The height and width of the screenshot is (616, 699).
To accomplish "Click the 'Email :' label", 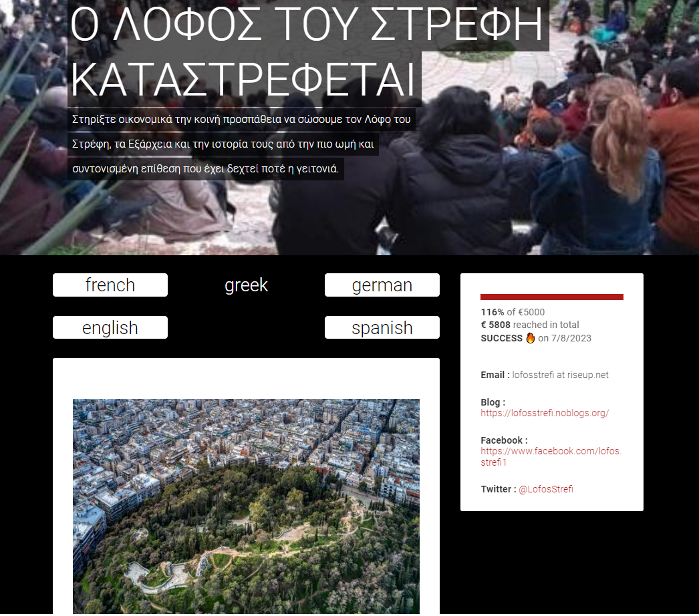I will click(495, 375).
